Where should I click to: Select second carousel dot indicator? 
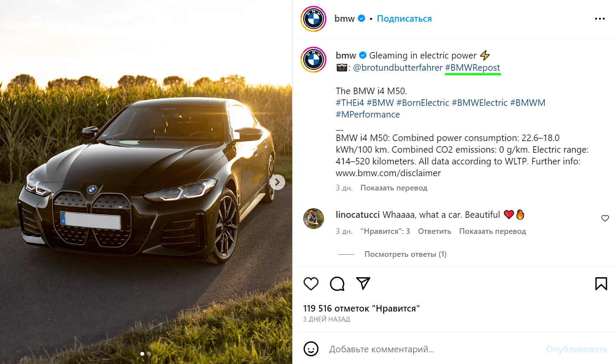[149, 354]
